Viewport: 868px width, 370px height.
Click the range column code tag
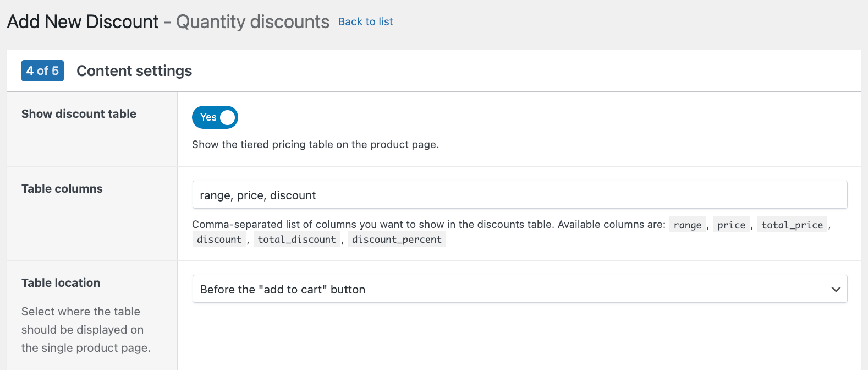tap(688, 225)
